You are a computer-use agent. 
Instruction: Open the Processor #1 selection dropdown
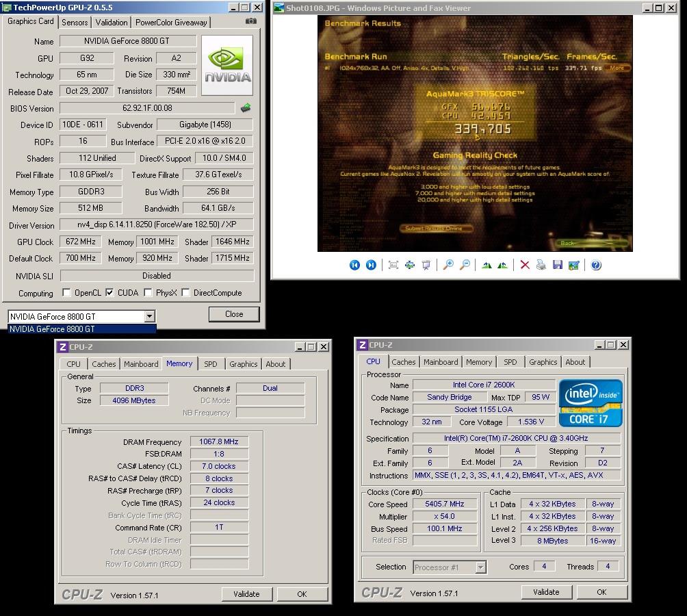click(x=480, y=567)
